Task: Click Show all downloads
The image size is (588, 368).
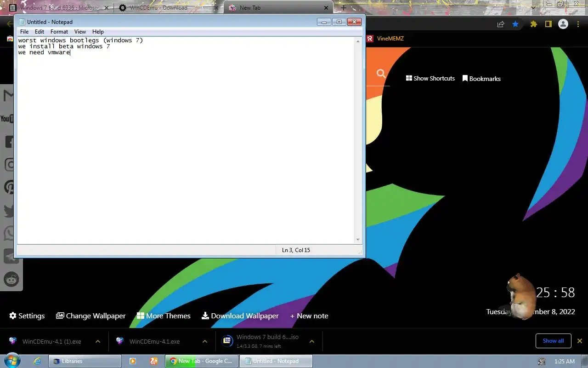Action: [553, 341]
